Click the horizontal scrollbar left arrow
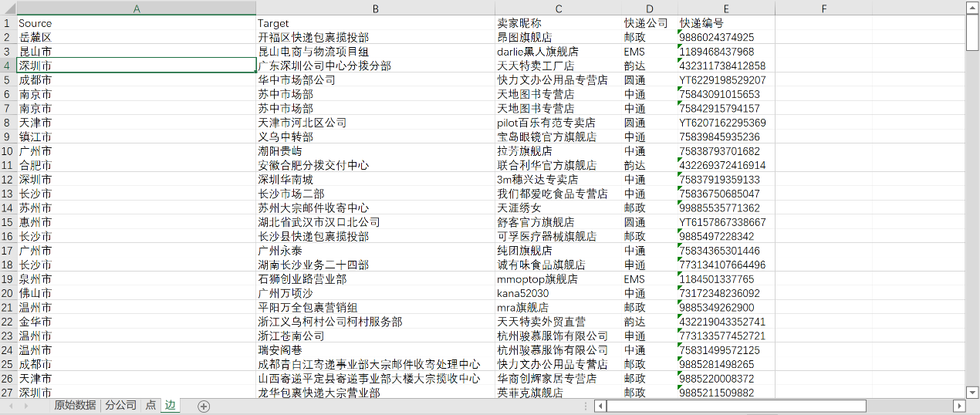This screenshot has width=980, height=415. pos(600,406)
